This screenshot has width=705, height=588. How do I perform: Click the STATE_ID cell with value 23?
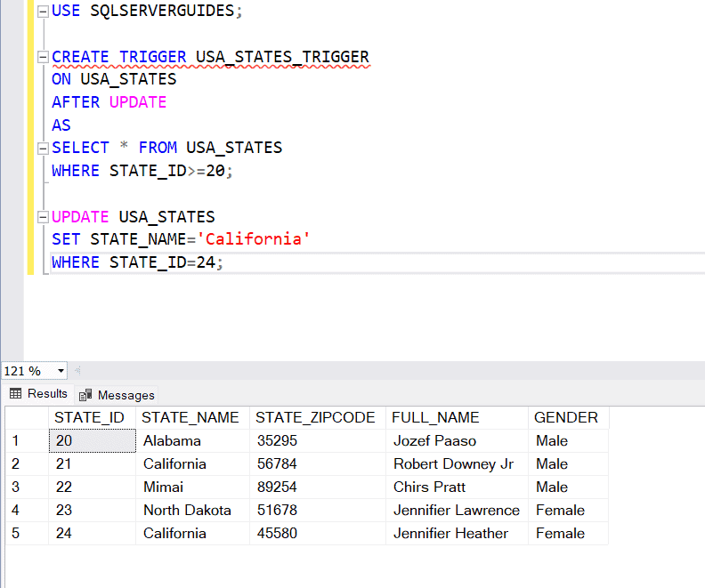click(93, 511)
